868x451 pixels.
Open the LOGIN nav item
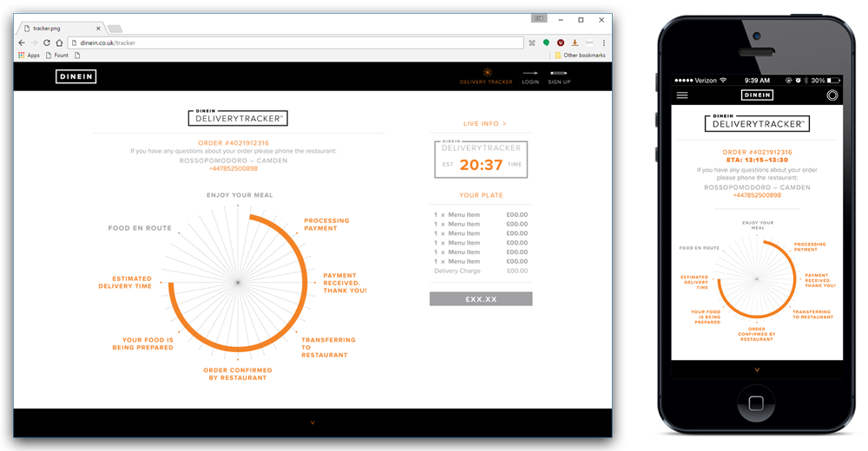(529, 76)
